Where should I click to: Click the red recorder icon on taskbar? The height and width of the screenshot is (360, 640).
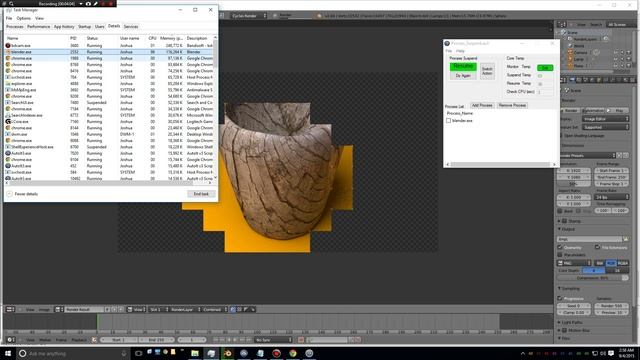click(276, 353)
